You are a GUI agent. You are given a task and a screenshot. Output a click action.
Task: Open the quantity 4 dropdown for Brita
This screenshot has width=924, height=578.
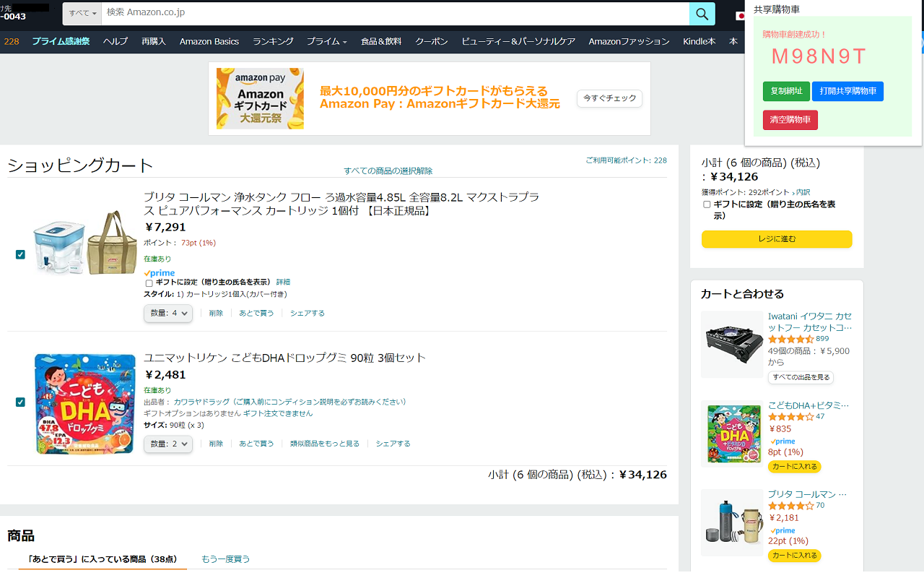(x=168, y=313)
